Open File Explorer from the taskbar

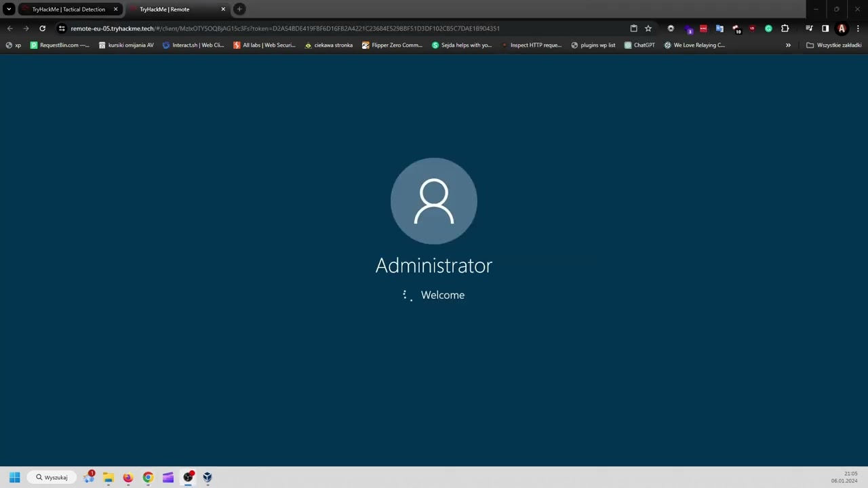coord(108,477)
